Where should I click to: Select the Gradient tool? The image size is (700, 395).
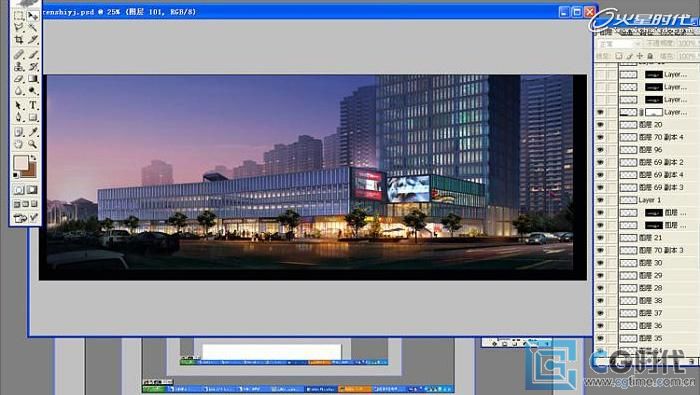[33, 79]
